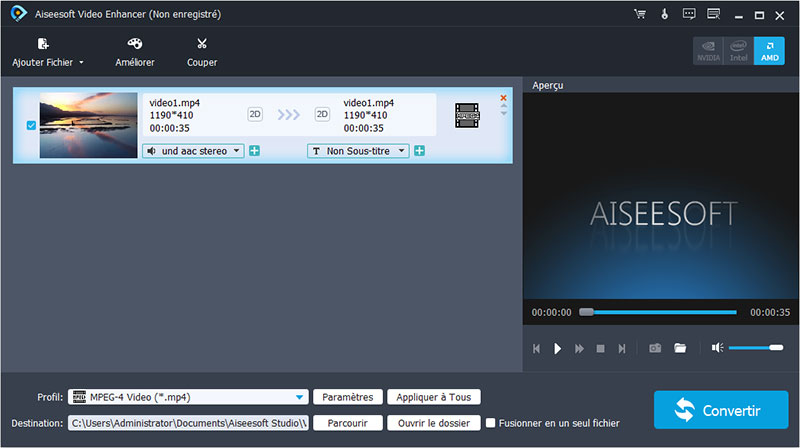Open the Non Sous-titre subtitle dropdown

[x=358, y=151]
